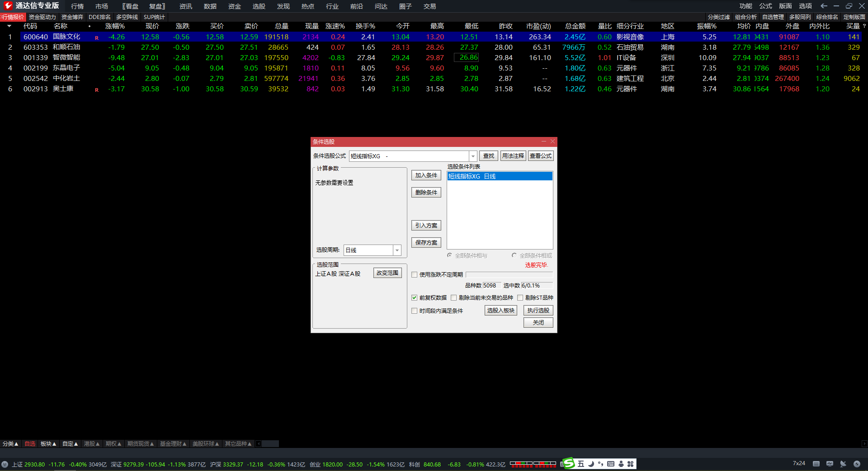Enable the 时间段内满足条件 checkbox
The width and height of the screenshot is (868, 471).
[x=414, y=311]
